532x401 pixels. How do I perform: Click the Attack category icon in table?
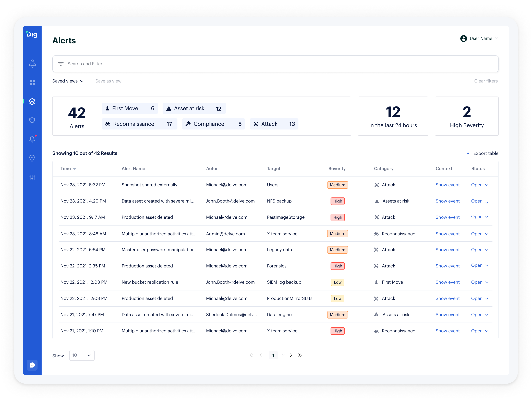point(376,184)
